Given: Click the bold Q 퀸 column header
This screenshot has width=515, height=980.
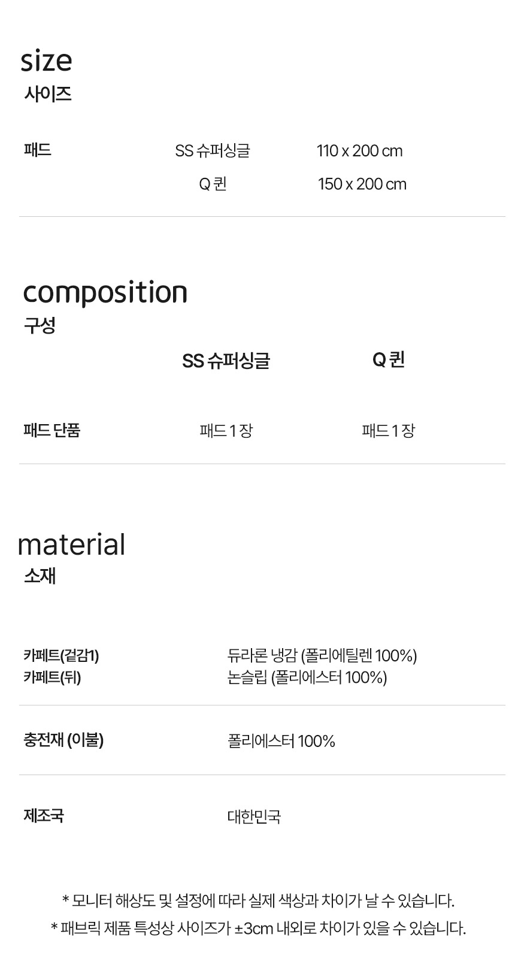Looking at the screenshot, I should coord(388,360).
